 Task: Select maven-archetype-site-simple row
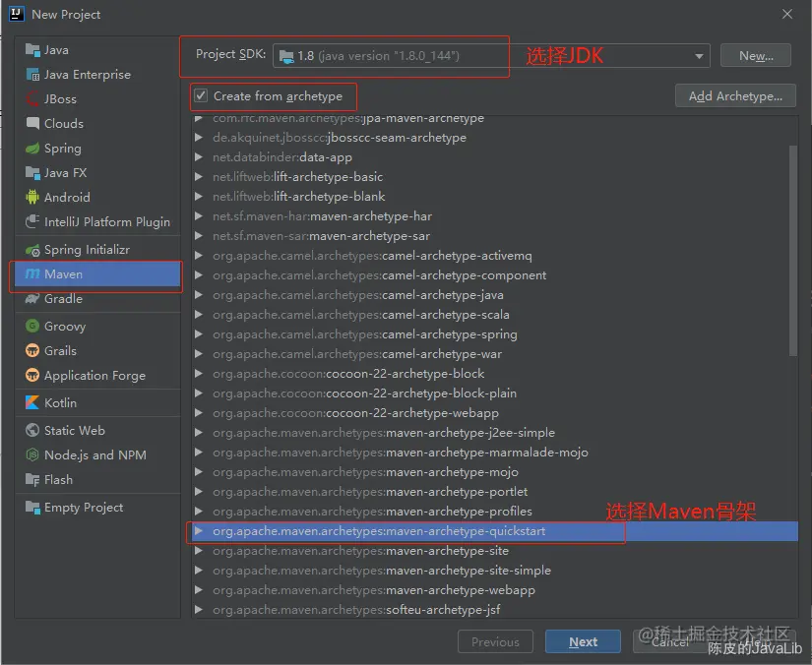494,571
